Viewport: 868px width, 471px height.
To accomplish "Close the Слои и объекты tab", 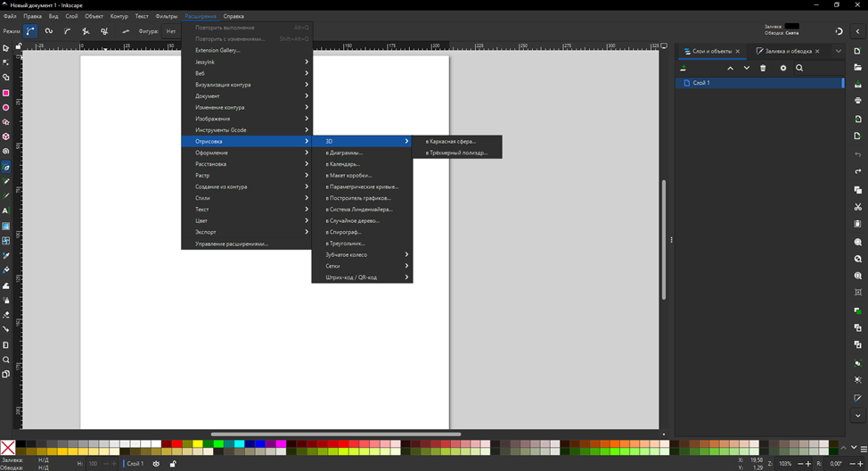I will (737, 51).
